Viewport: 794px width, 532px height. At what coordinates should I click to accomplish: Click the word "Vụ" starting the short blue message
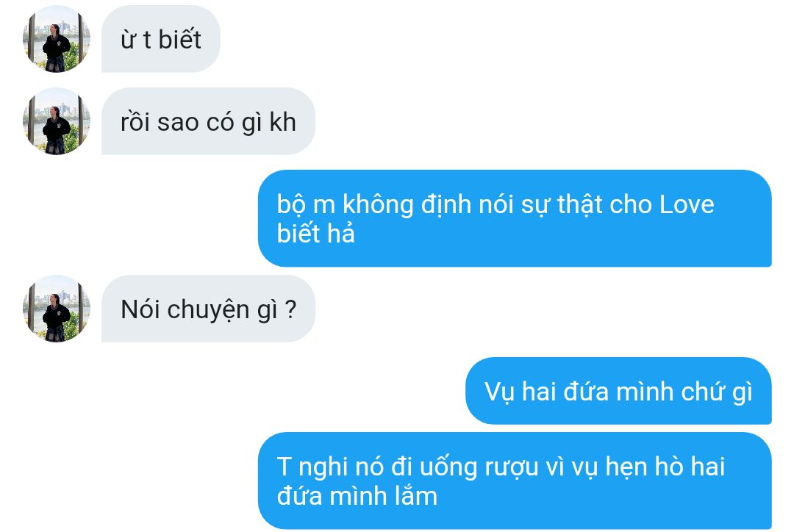500,392
